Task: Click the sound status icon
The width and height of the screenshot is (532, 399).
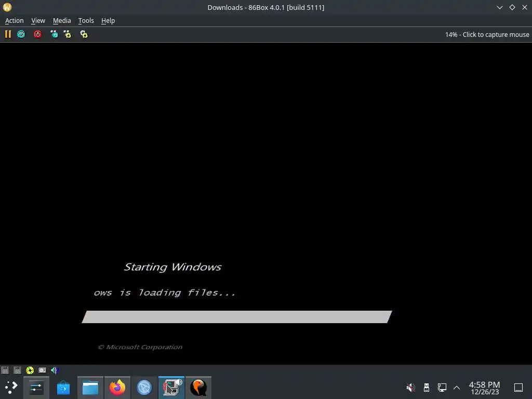Action: 55,370
